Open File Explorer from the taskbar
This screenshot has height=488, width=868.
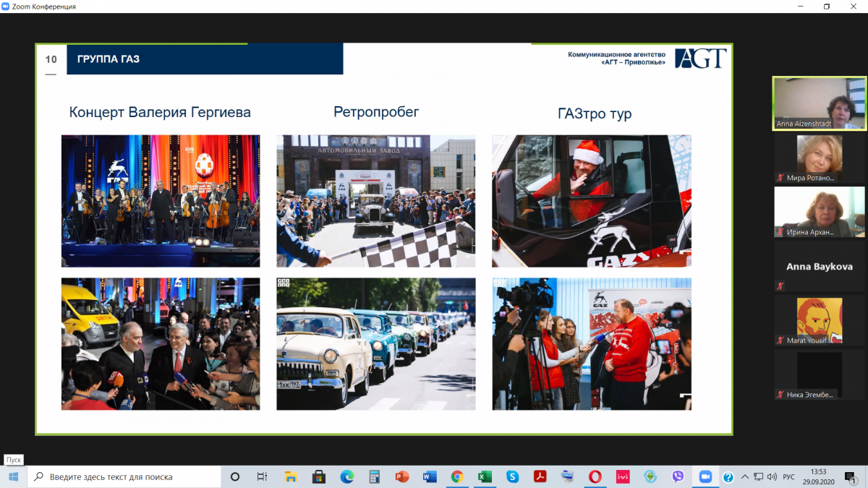[291, 476]
